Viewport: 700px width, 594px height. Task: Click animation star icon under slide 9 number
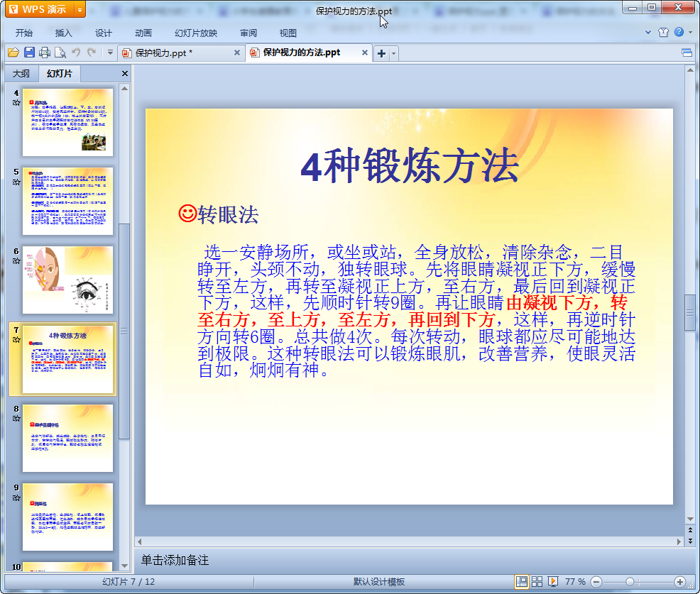16,497
